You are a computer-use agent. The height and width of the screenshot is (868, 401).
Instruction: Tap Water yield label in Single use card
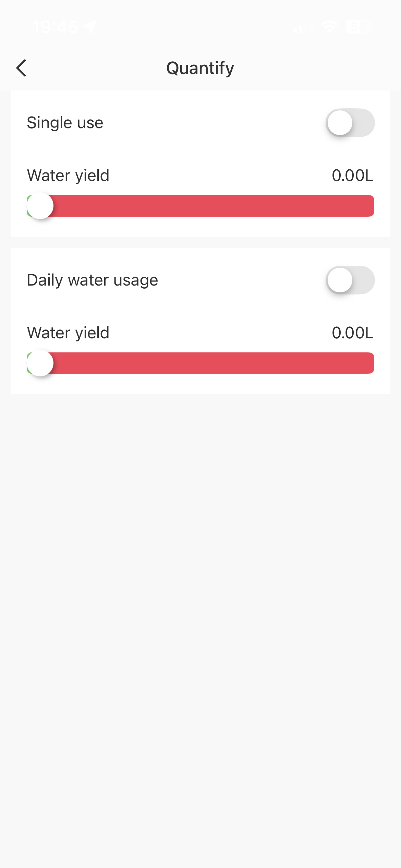tap(68, 176)
